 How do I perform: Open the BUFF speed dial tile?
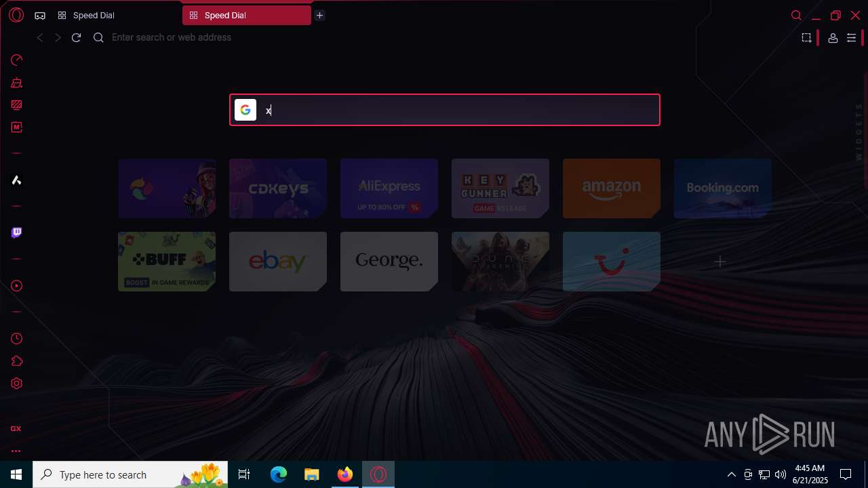click(x=167, y=262)
